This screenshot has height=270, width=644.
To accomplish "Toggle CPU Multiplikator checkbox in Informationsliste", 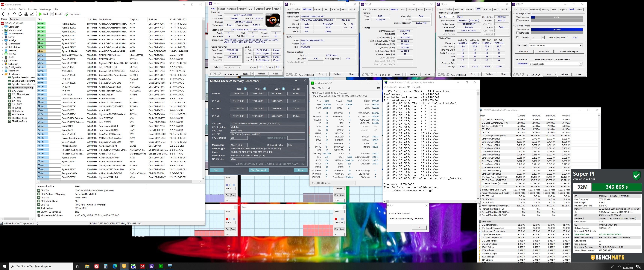I will pos(39,201).
